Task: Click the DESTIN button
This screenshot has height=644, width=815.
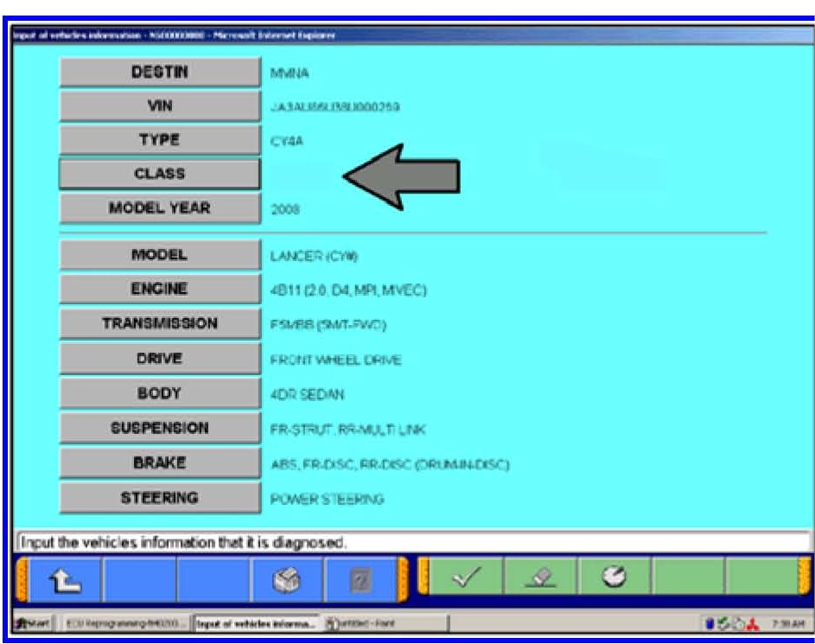Action: pyautogui.click(x=160, y=72)
